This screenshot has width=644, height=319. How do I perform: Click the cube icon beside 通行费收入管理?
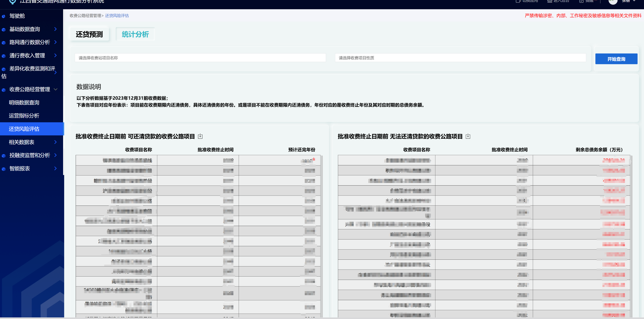pos(4,56)
